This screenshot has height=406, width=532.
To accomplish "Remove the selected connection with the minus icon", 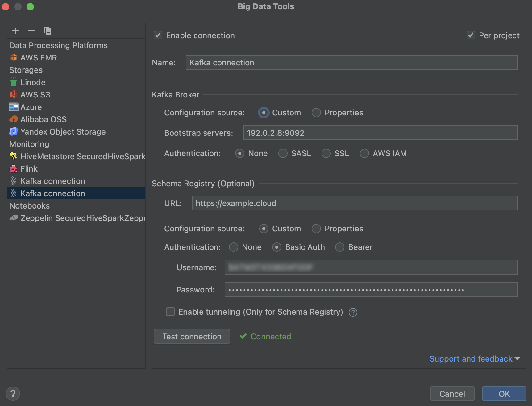I will pos(31,31).
